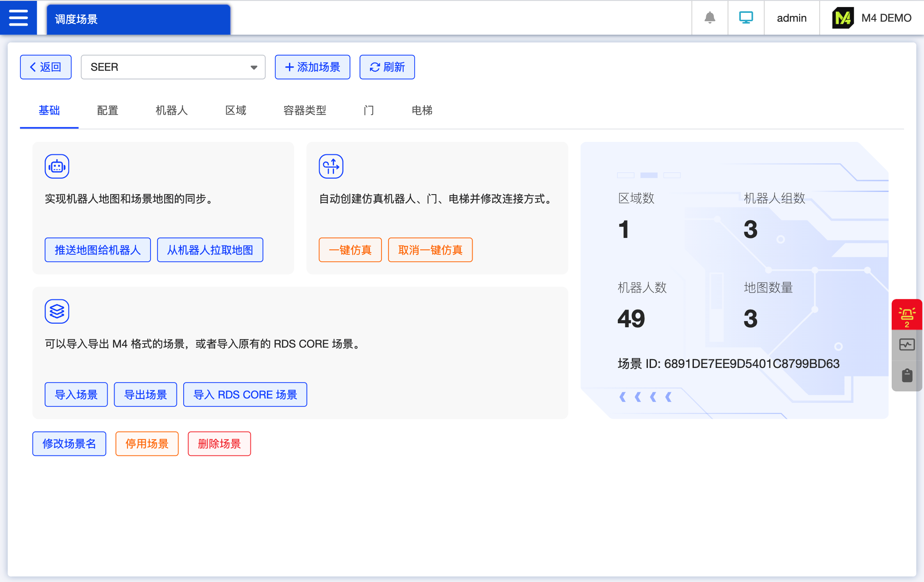The height and width of the screenshot is (582, 924).
Task: Open the activity monitor sidebar icon
Action: click(x=907, y=345)
